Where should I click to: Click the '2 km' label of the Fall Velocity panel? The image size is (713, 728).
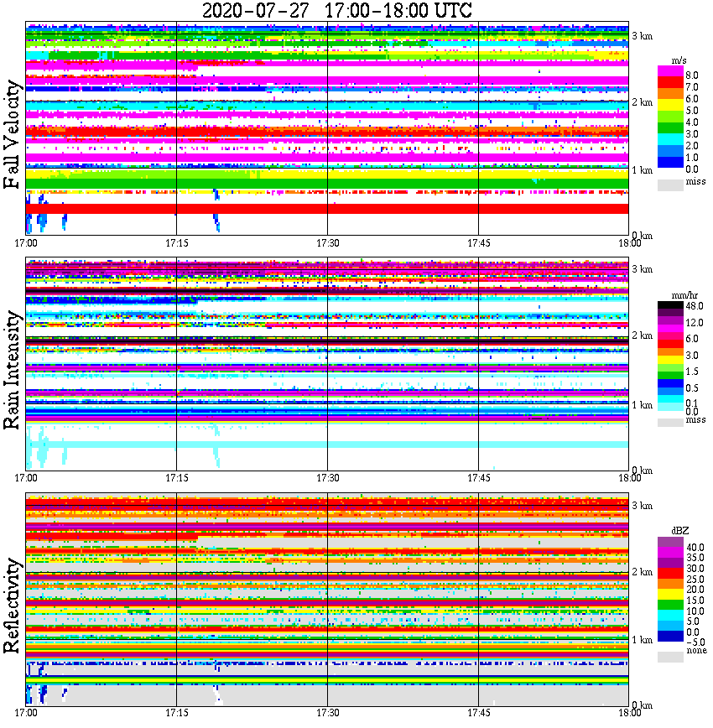(642, 102)
